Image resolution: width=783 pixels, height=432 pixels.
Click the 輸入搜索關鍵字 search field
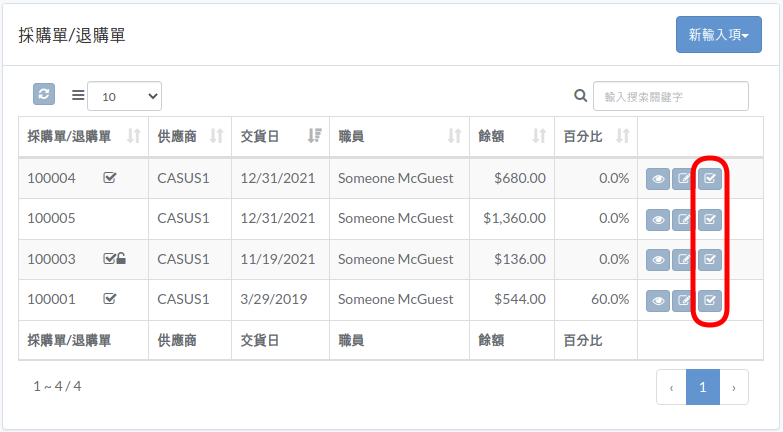click(x=671, y=96)
